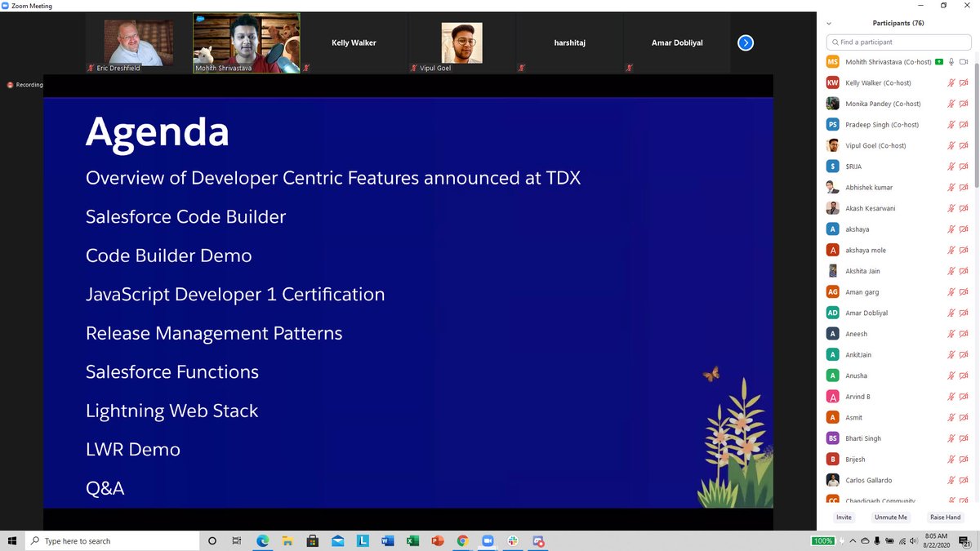Click the Raise Hand button
980x551 pixels.
pos(945,518)
